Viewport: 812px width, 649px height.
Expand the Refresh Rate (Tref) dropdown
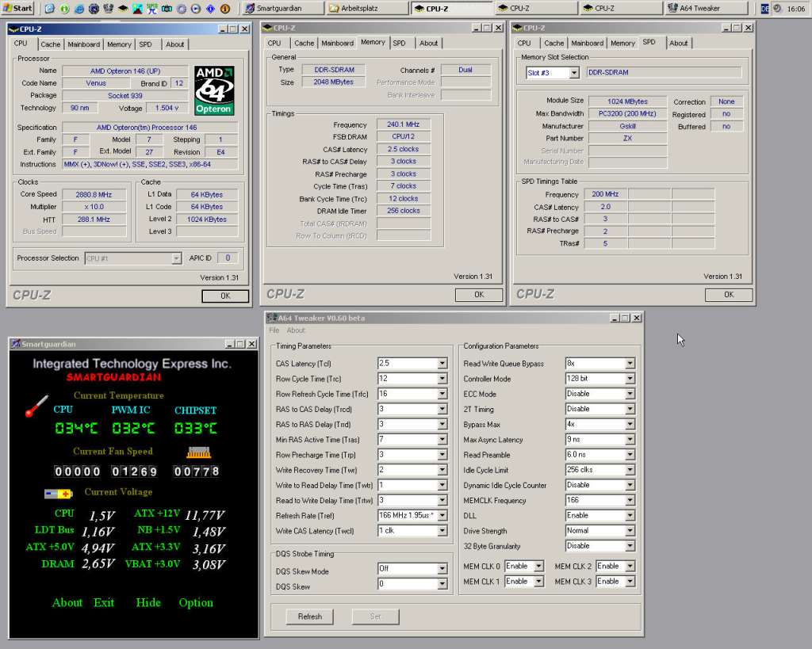[442, 515]
